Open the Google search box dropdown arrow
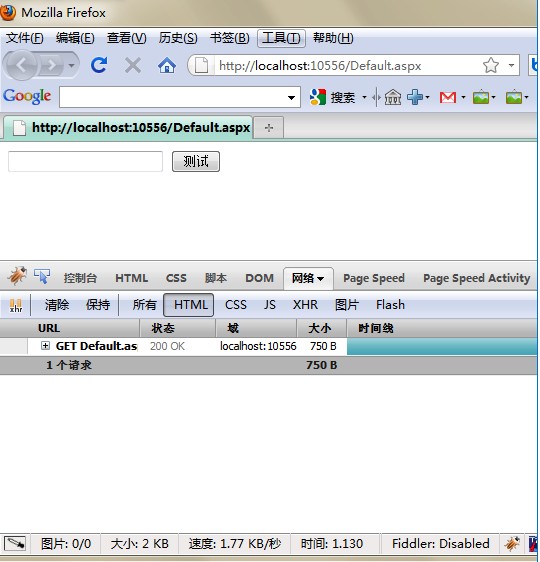 (291, 97)
